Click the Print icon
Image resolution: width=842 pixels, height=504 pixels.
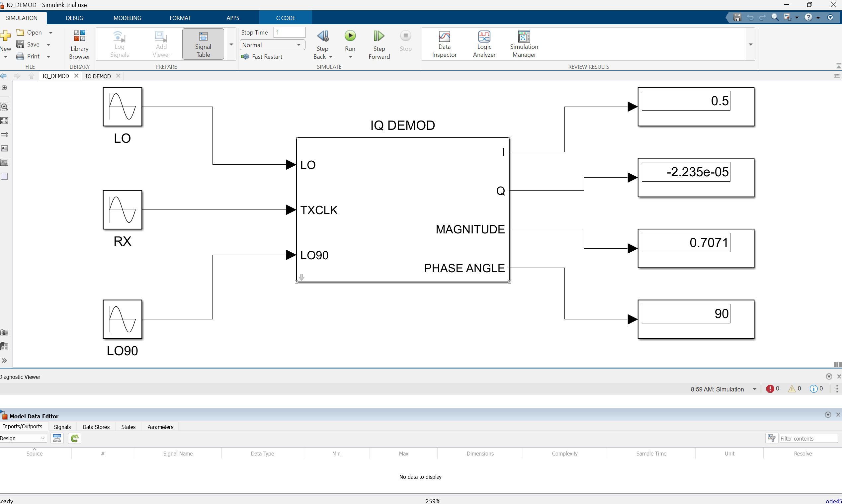[x=20, y=56]
